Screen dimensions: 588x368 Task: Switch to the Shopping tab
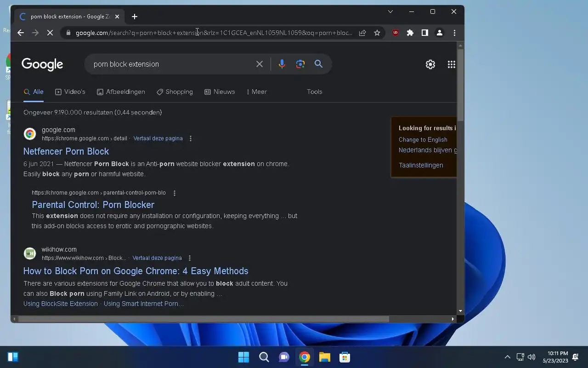[x=175, y=92]
